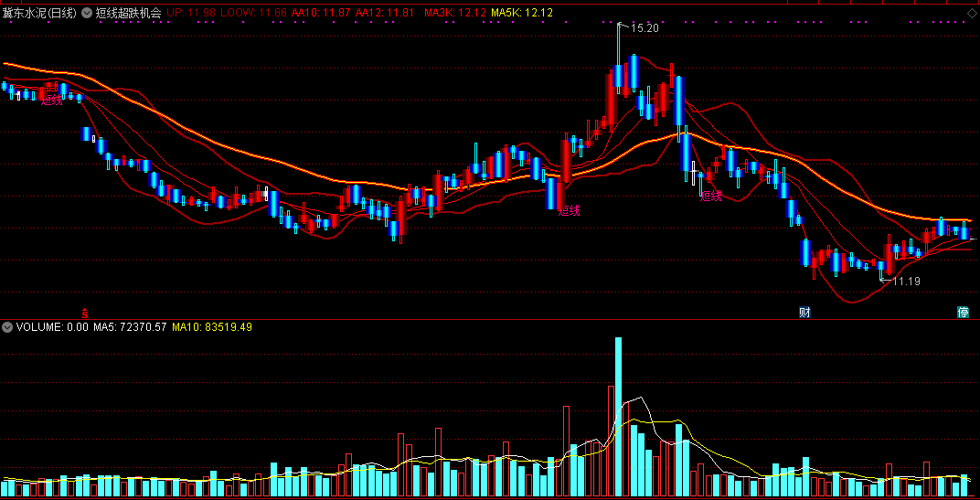Open the 停 suspension marker icon
The width and height of the screenshot is (980, 500).
click(x=964, y=312)
